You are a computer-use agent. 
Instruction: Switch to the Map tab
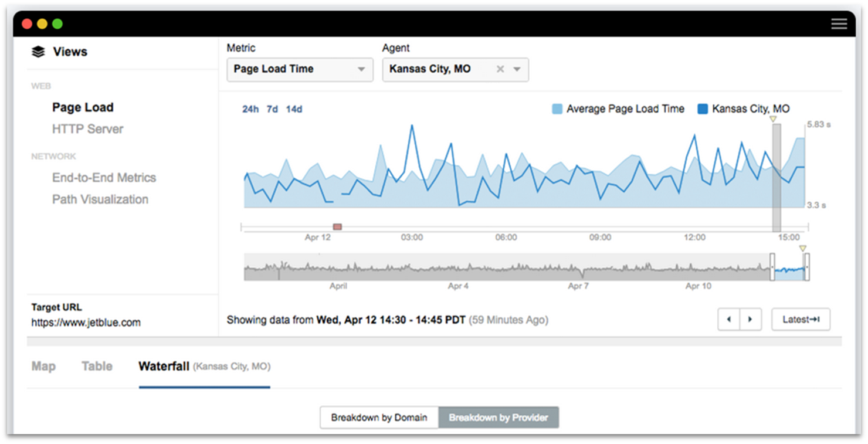tap(43, 366)
